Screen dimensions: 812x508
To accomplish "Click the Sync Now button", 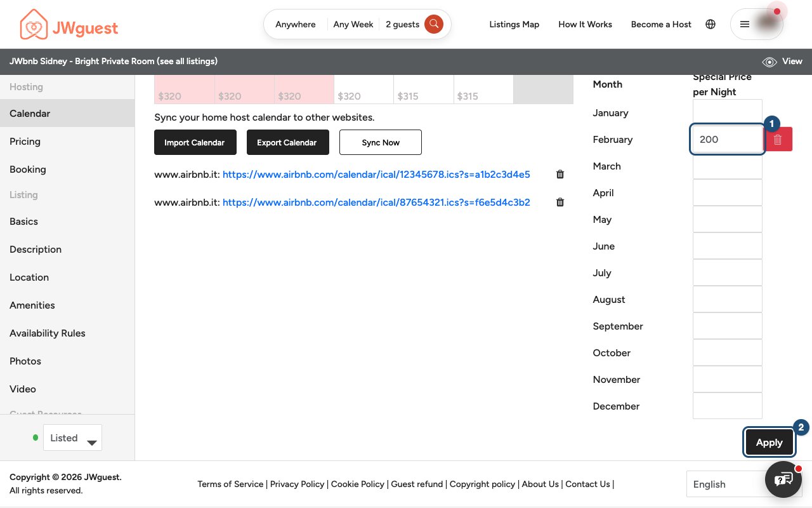I will click(x=381, y=142).
